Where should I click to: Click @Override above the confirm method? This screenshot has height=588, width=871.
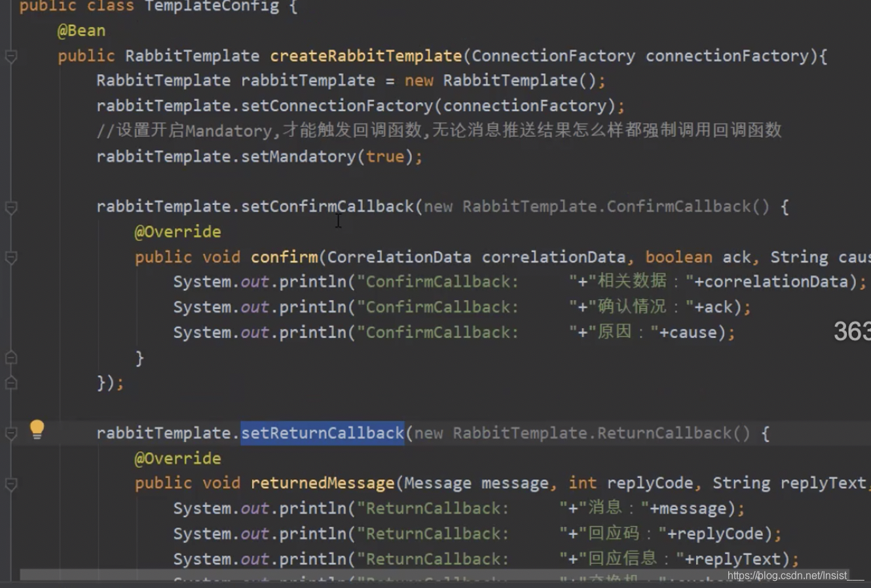[x=177, y=232]
